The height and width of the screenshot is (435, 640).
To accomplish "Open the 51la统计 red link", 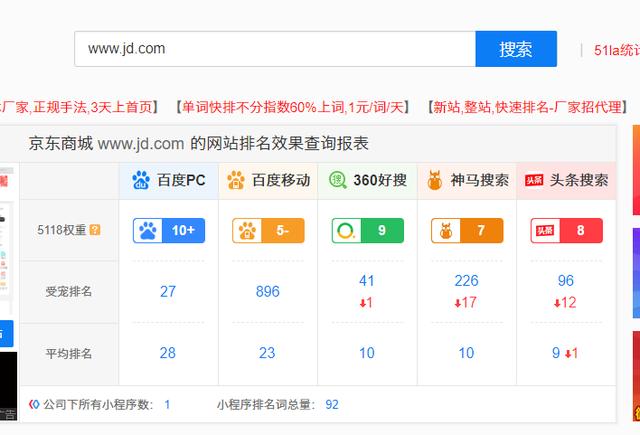I will (617, 50).
